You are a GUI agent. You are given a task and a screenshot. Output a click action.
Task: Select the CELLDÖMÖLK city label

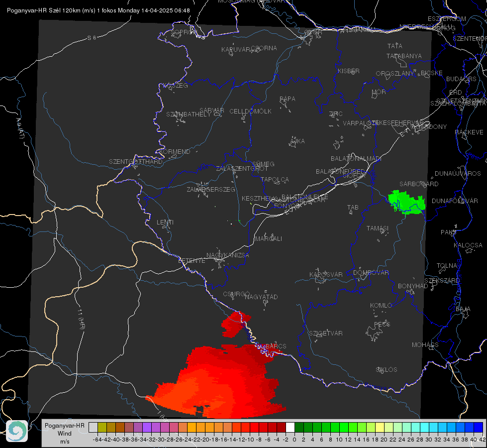pyautogui.click(x=250, y=112)
